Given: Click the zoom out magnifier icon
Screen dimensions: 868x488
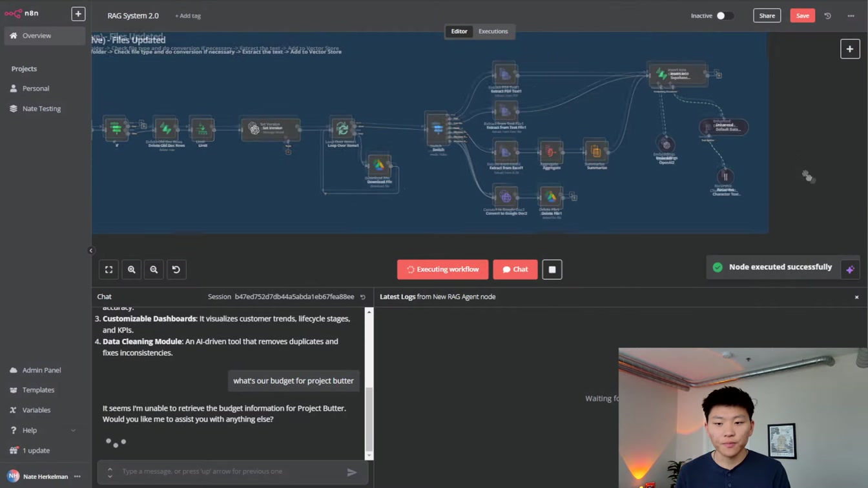Looking at the screenshot, I should point(154,270).
